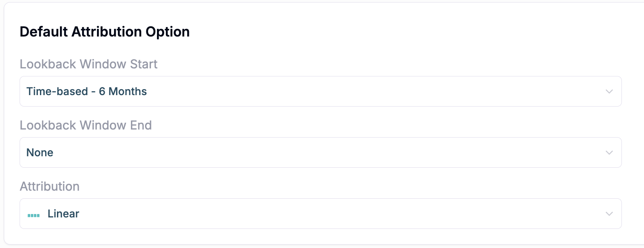Screen dimensions: 644x248
Task: Expand the Lookback Window Start chevron
Action: click(609, 92)
